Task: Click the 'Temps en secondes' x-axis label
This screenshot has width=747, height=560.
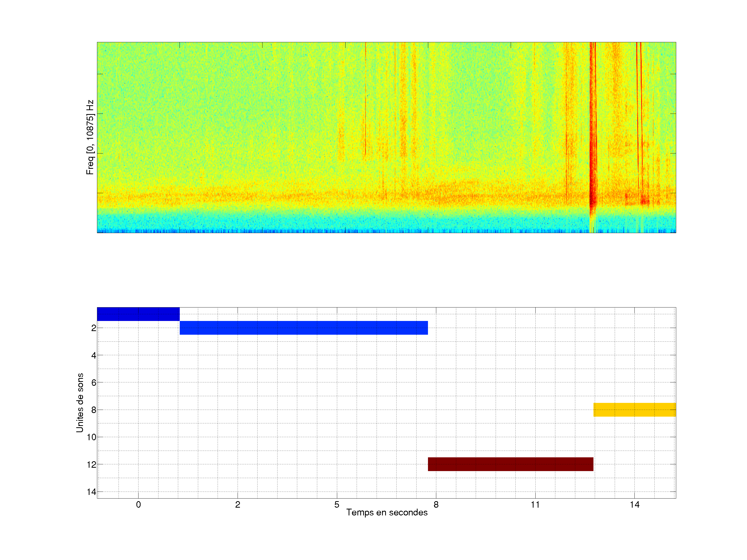Action: [x=387, y=512]
